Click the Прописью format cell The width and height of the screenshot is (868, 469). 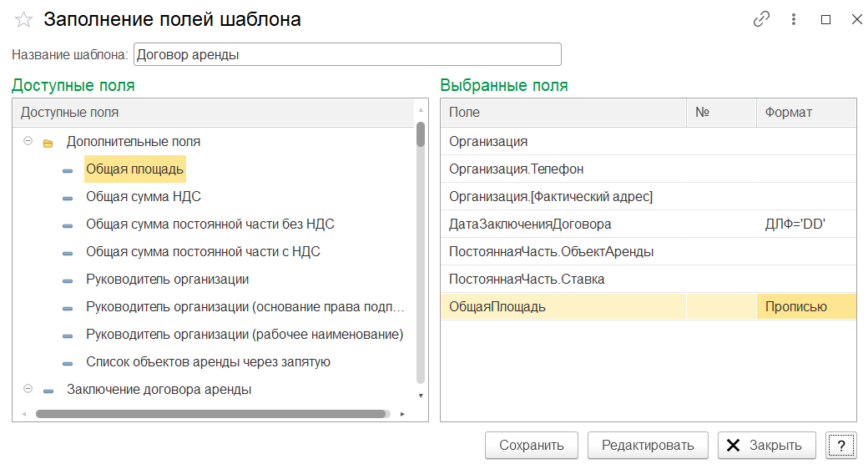coord(795,306)
